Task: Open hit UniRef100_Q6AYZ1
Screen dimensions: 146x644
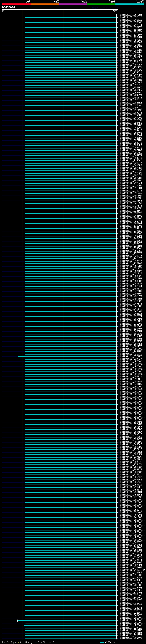Action: (x=131, y=485)
